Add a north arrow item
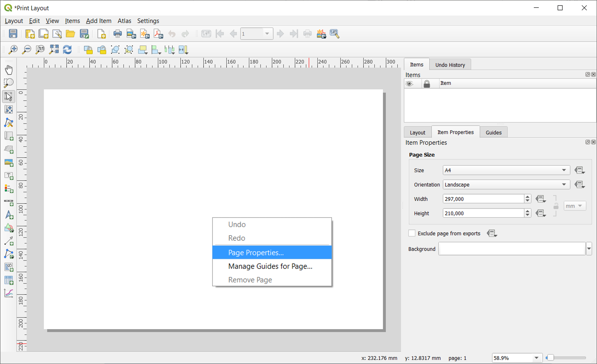Screen dimensions: 597x364 click(x=9, y=215)
